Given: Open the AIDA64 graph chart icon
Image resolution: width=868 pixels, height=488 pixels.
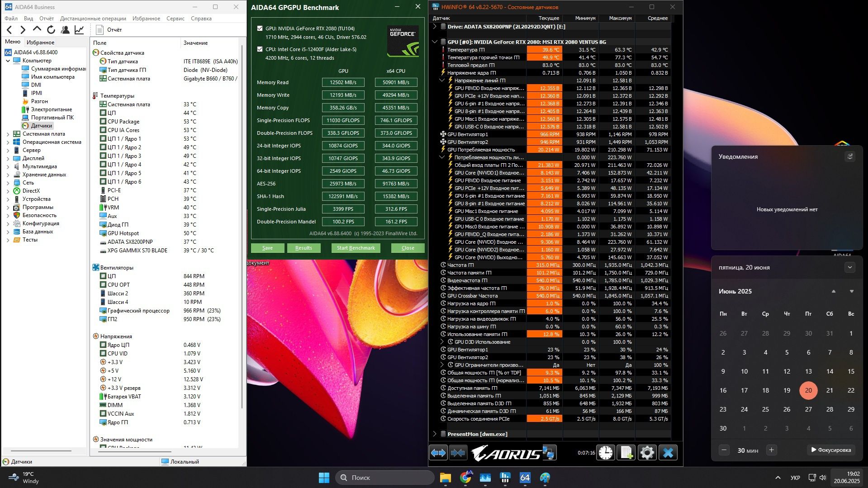Looking at the screenshot, I should coord(79,30).
